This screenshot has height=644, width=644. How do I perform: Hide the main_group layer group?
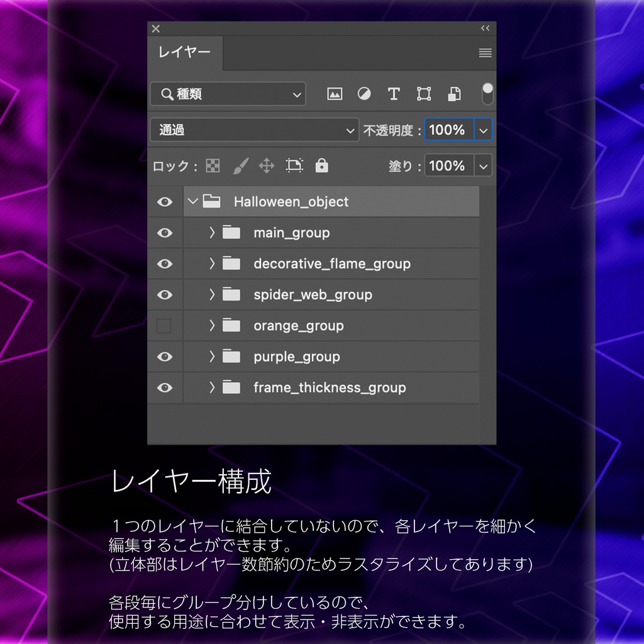pos(165,233)
